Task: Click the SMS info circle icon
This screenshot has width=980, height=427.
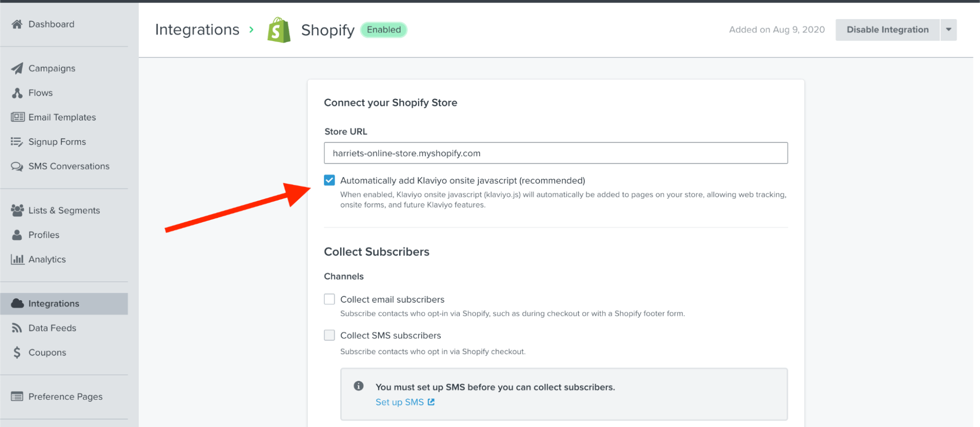Action: pyautogui.click(x=359, y=386)
